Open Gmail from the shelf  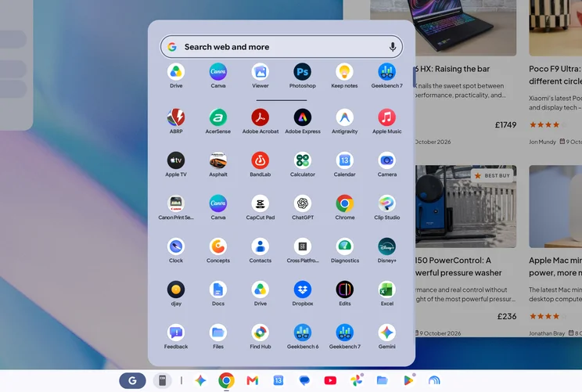click(253, 380)
